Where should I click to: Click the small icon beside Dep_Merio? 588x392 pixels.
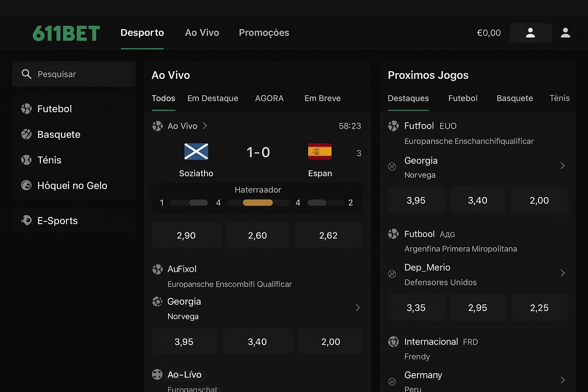tap(392, 274)
